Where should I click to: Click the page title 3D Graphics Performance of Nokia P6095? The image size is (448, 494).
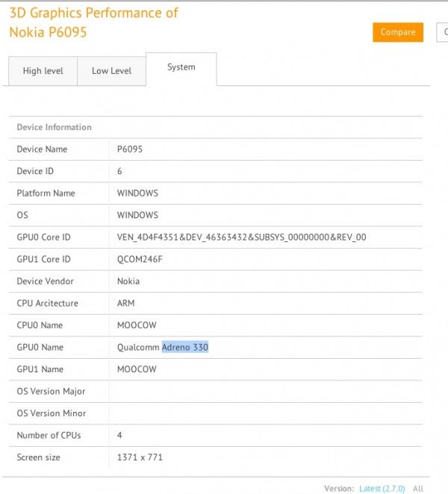93,22
